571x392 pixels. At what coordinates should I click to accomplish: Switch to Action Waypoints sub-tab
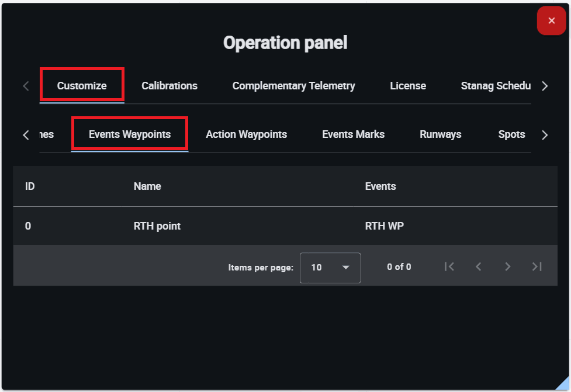click(x=246, y=134)
